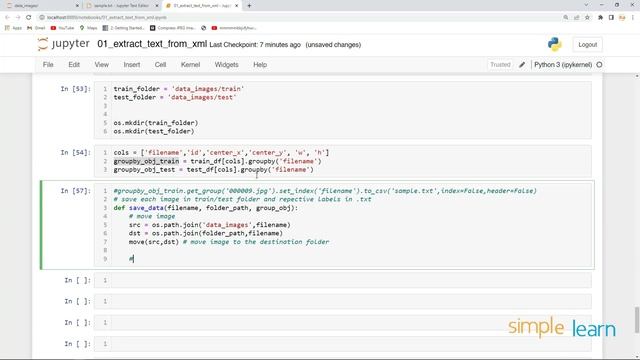Click the Python logo icon
Image resolution: width=640 pixels, height=360 pixels.
554,44
